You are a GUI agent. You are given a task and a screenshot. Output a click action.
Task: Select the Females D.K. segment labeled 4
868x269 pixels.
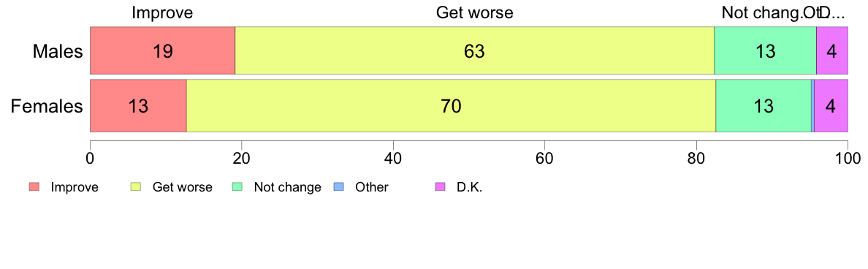pos(831,106)
